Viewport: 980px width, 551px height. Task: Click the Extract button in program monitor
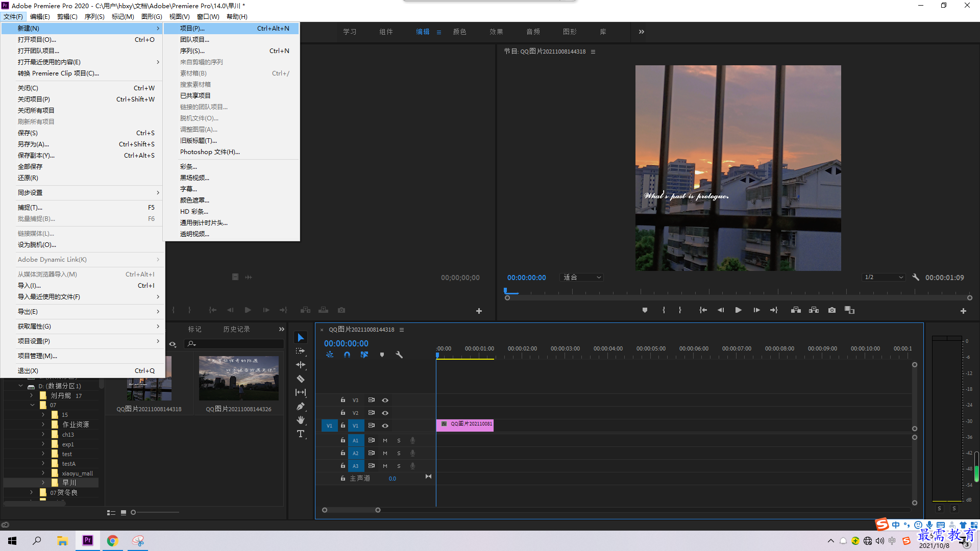(x=814, y=310)
